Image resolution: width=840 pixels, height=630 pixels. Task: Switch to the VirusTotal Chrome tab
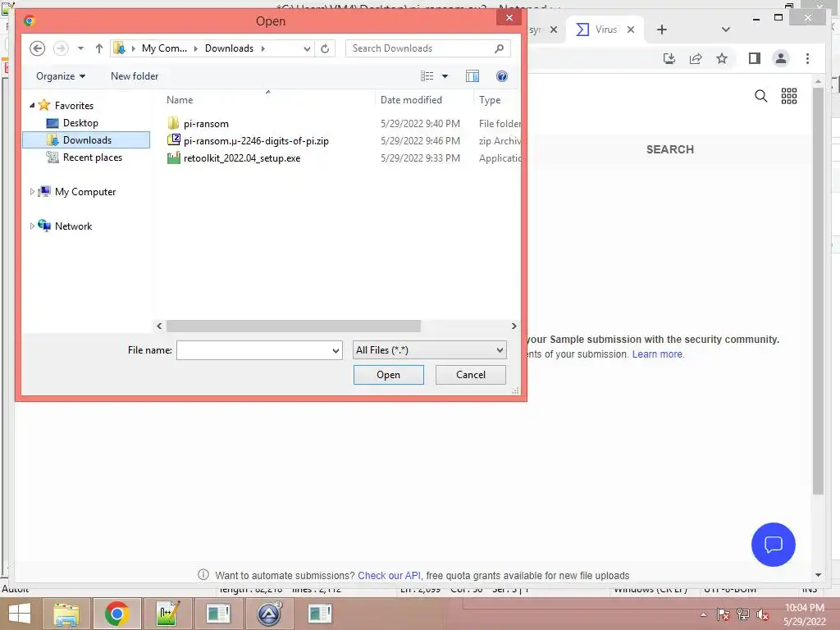point(605,30)
